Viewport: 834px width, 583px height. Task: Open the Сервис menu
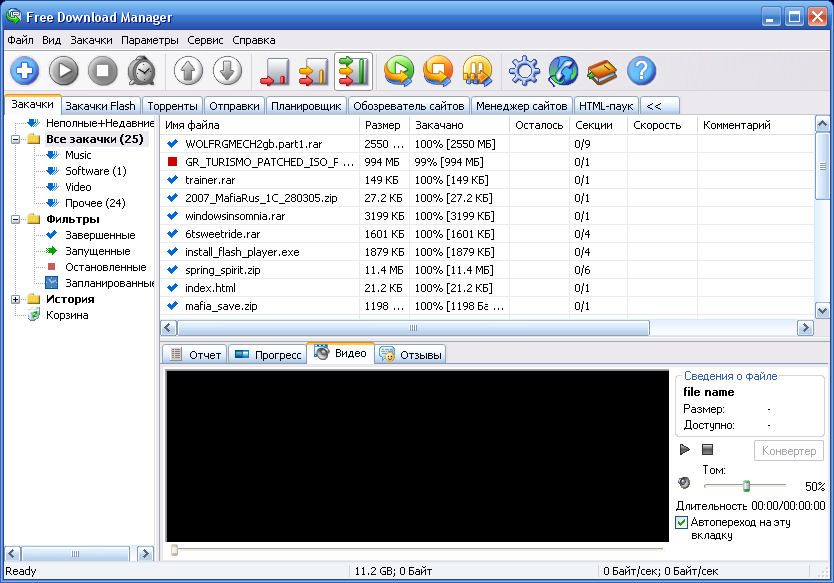[205, 40]
